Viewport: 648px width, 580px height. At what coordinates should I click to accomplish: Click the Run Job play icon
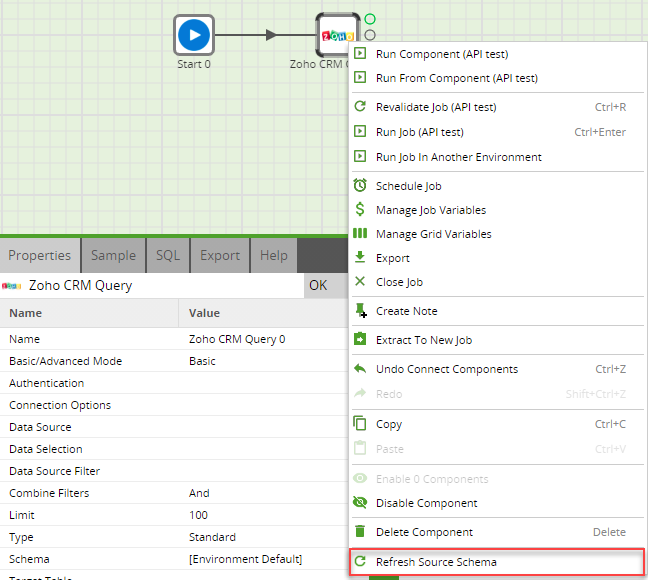tap(360, 131)
